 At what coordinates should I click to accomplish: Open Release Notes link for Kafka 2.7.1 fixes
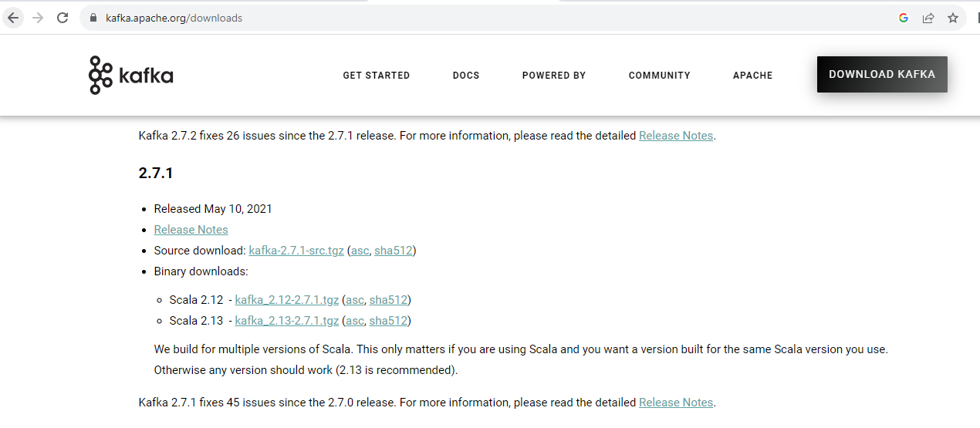click(x=676, y=403)
